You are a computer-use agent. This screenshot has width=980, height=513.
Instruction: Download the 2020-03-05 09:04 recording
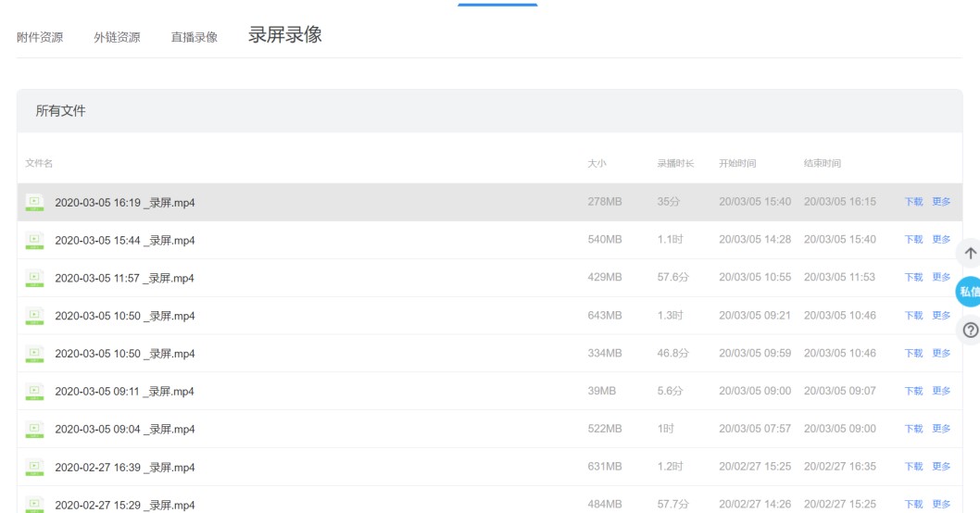click(913, 429)
